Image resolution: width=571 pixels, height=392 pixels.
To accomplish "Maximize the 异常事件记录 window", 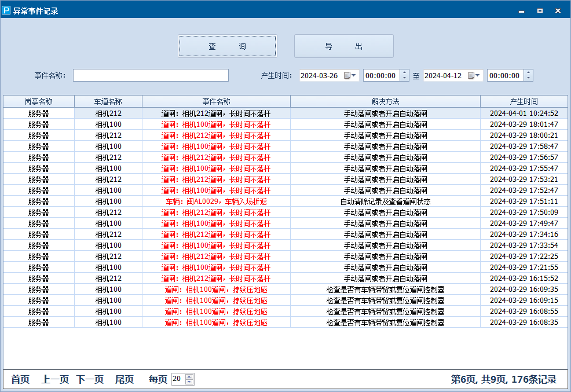I will (540, 10).
